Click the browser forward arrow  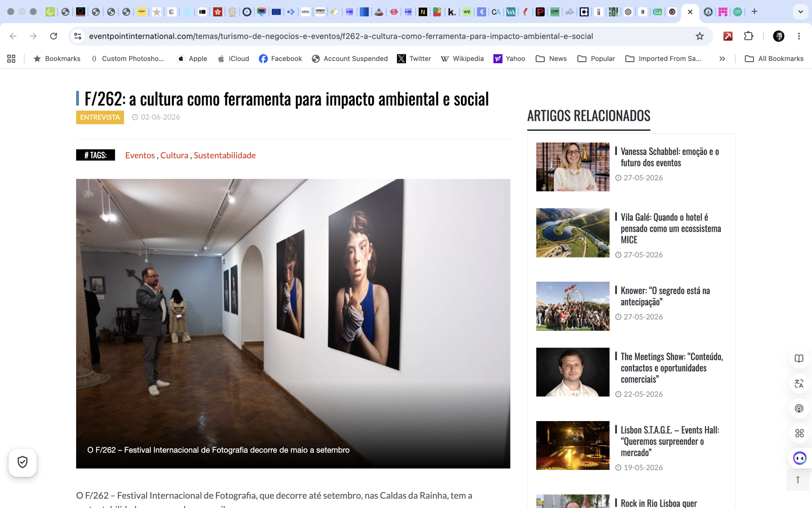tap(33, 36)
